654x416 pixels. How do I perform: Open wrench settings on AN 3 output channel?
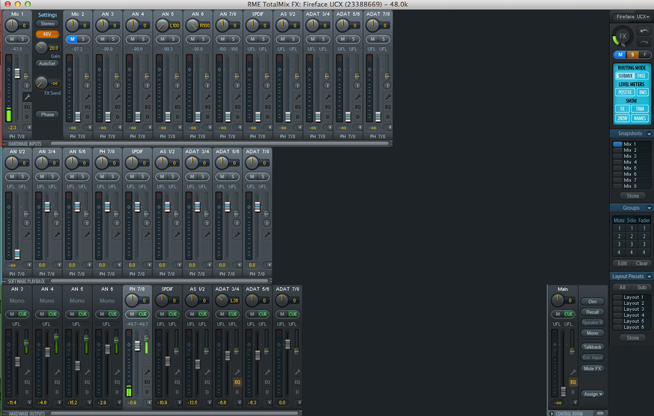pos(27,371)
